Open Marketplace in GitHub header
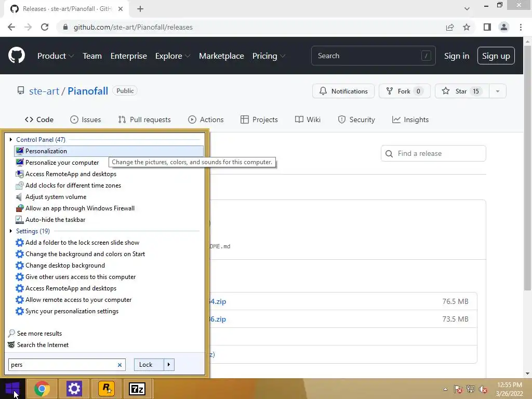The height and width of the screenshot is (399, 532). 221,56
